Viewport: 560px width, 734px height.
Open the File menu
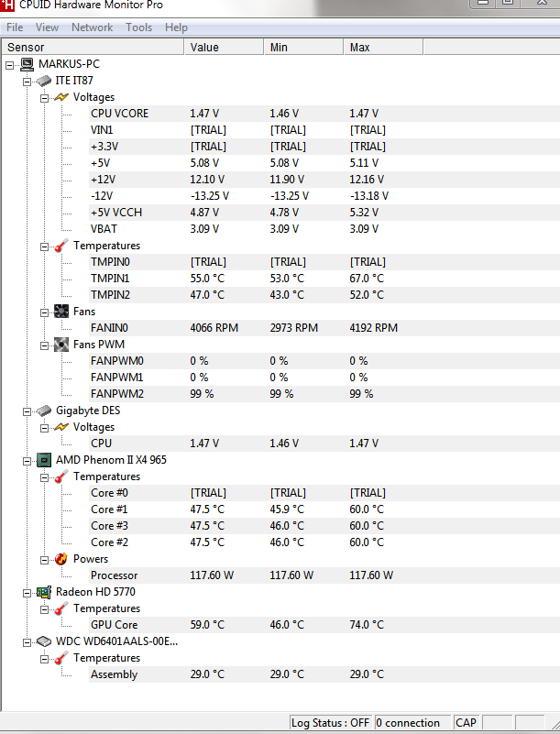tap(15, 27)
